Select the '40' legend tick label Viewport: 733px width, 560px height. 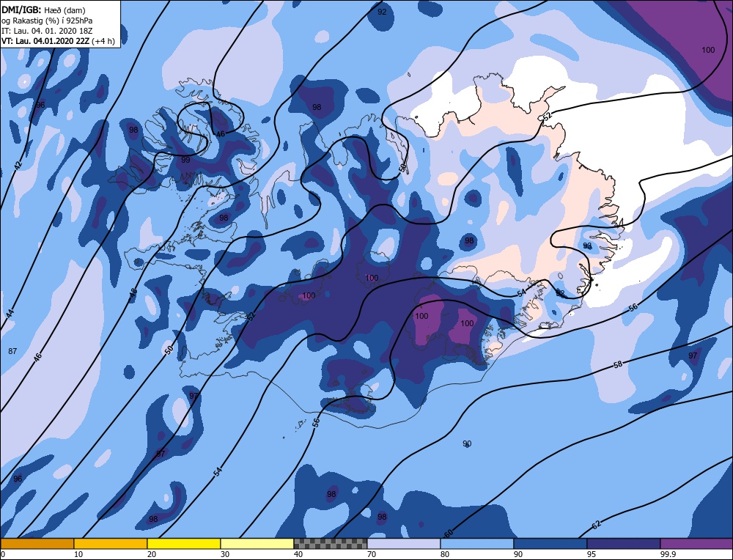pyautogui.click(x=298, y=554)
